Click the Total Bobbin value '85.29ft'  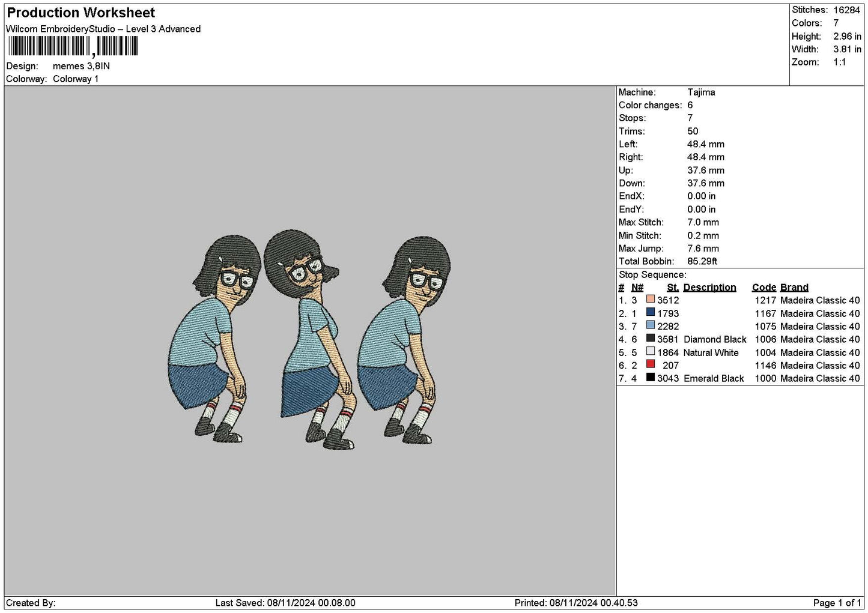(702, 261)
